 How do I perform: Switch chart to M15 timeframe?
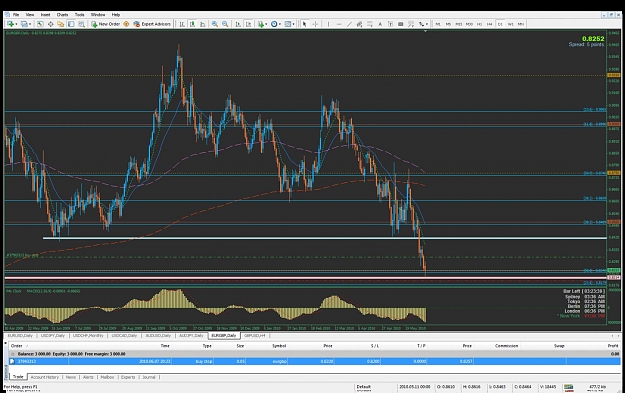pos(458,24)
